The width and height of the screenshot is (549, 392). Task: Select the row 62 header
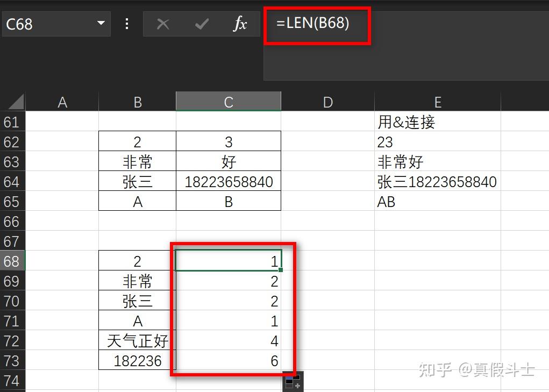click(12, 141)
